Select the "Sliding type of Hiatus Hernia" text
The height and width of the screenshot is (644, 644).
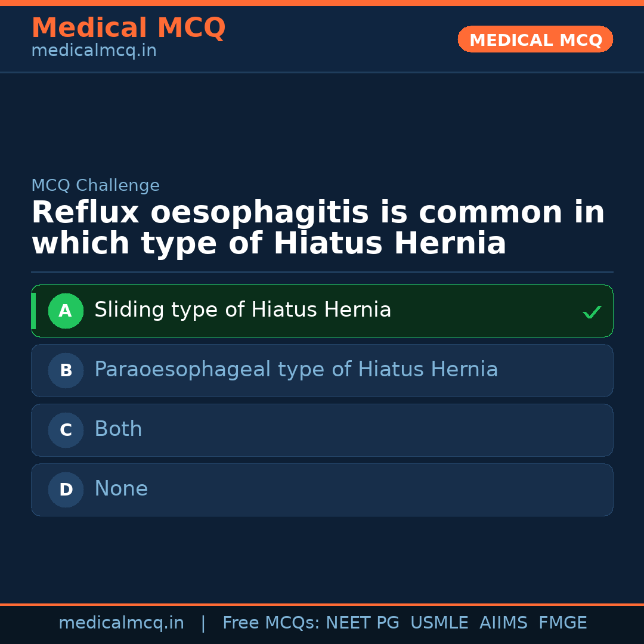(x=243, y=310)
